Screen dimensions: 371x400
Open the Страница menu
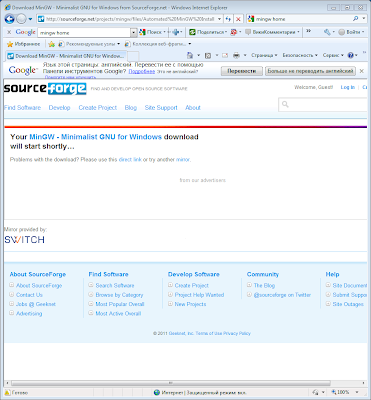(264, 55)
